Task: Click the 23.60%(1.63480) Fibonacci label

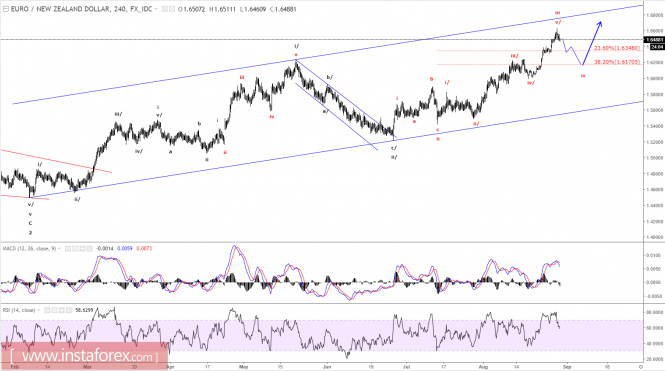Action: pyautogui.click(x=617, y=48)
